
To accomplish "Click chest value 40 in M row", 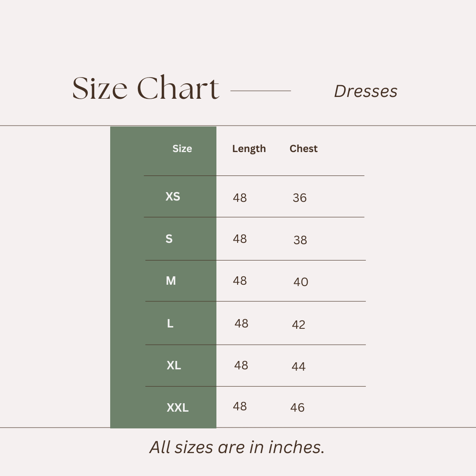I will 301,282.
